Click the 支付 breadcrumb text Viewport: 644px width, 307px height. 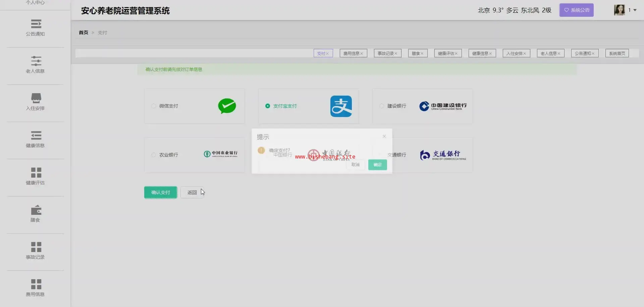pyautogui.click(x=102, y=33)
